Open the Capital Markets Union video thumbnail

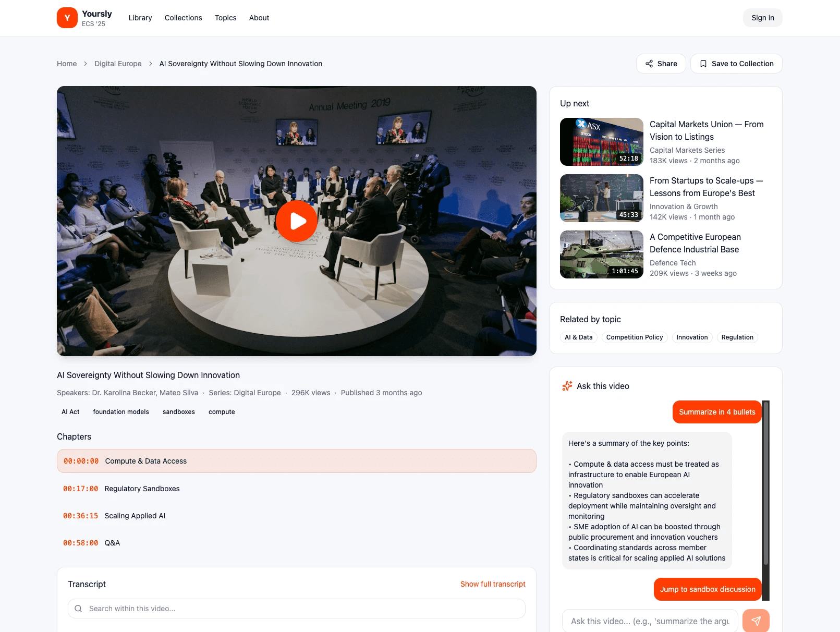[602, 142]
